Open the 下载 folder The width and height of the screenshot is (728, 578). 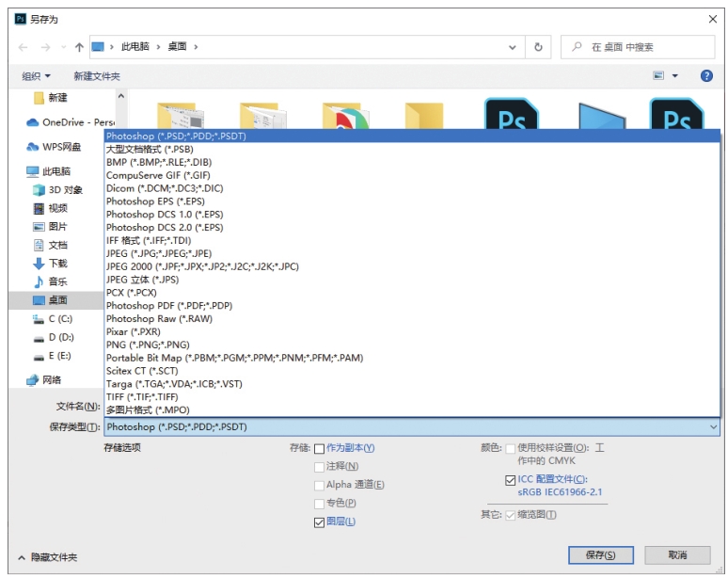50,264
